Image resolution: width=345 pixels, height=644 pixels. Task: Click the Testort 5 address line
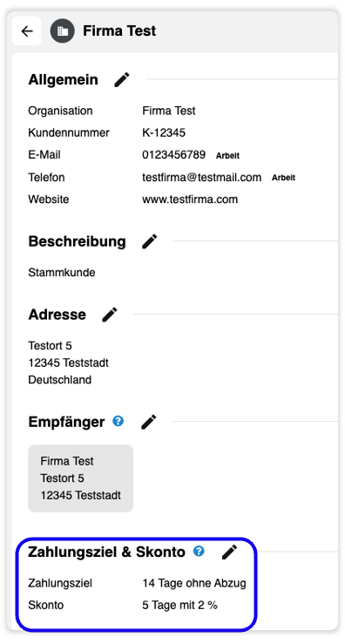click(x=51, y=345)
